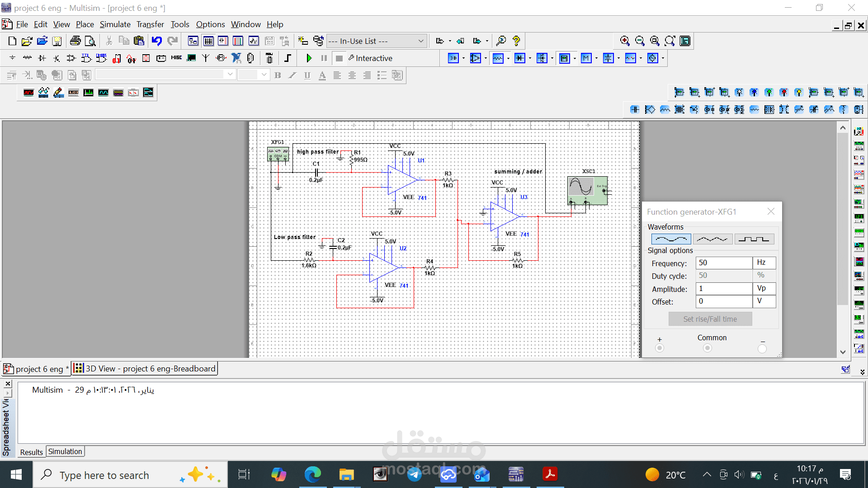Place MISC component group icon

click(x=176, y=58)
